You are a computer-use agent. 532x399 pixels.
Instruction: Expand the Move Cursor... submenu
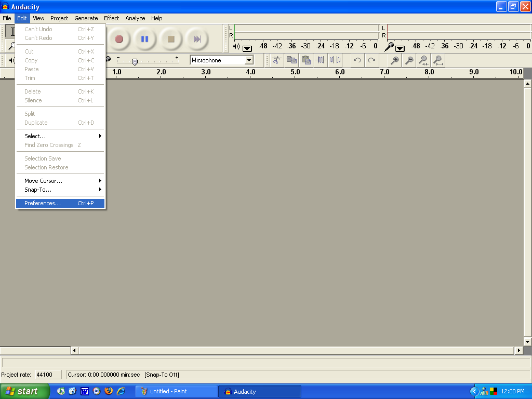click(60, 181)
